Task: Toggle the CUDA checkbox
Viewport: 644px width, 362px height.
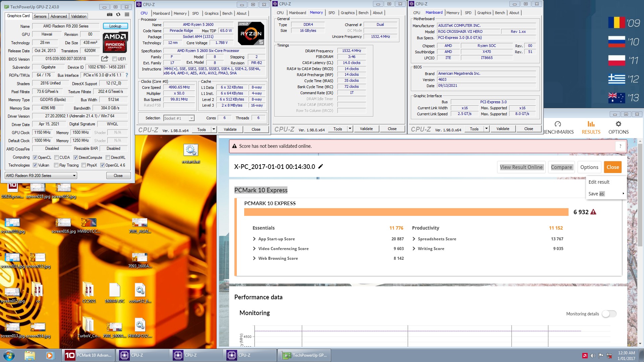Action: click(x=56, y=158)
